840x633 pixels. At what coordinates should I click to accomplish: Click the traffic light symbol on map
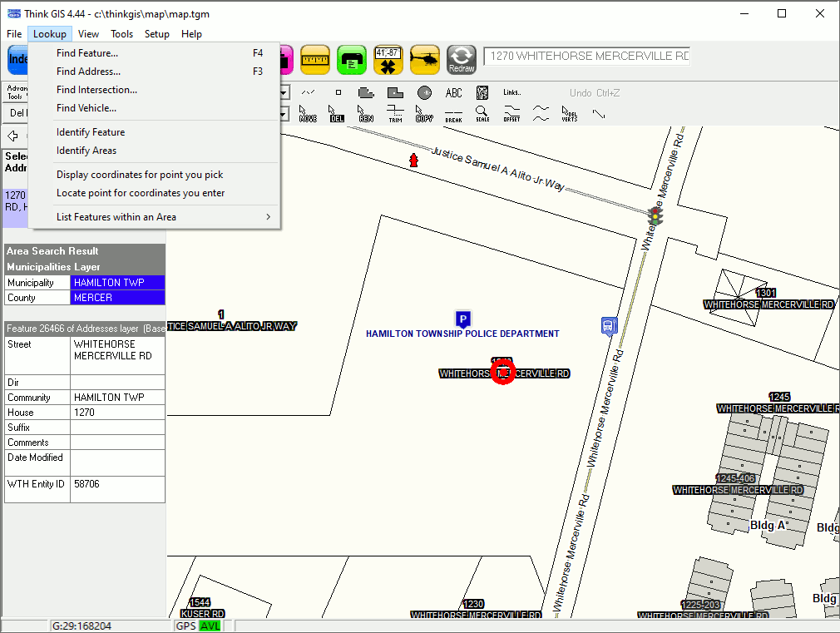point(655,216)
